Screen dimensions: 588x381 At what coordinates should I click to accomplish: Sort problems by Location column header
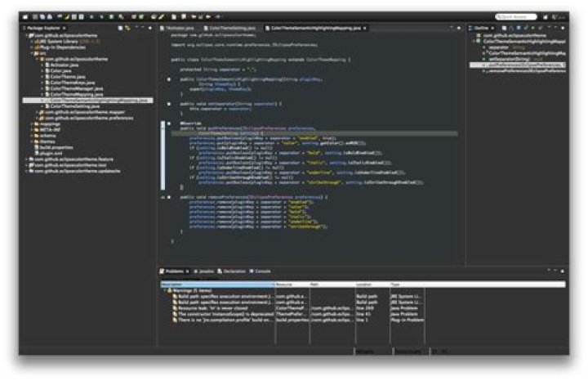pyautogui.click(x=372, y=285)
